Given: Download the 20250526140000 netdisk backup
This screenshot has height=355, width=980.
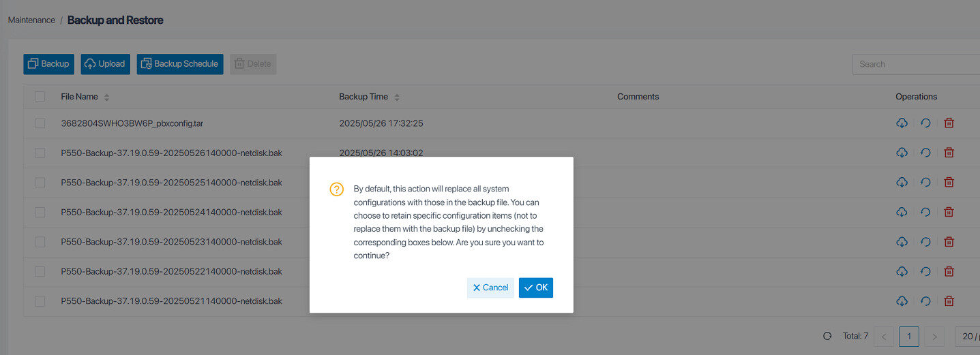Looking at the screenshot, I should point(902,153).
